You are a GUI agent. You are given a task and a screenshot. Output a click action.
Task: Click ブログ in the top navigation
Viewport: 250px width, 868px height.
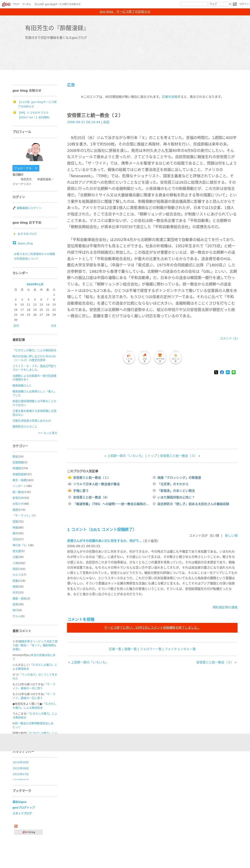click(x=16, y=4)
